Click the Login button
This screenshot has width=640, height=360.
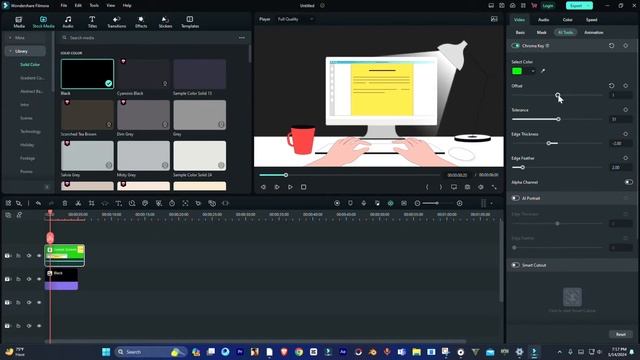click(x=548, y=6)
